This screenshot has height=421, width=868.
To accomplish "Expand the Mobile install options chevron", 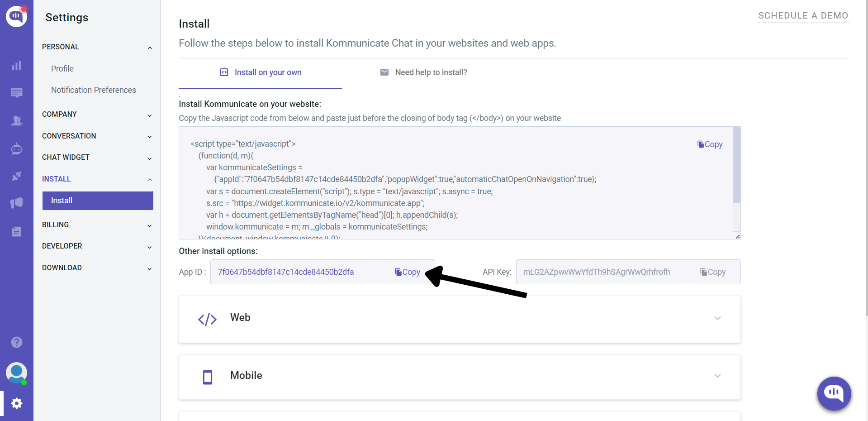I will pos(717,376).
